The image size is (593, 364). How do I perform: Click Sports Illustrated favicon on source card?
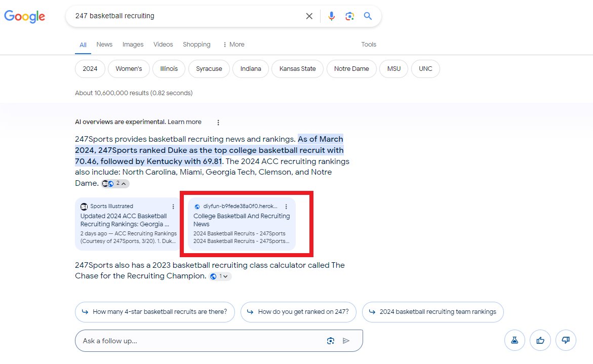click(84, 207)
